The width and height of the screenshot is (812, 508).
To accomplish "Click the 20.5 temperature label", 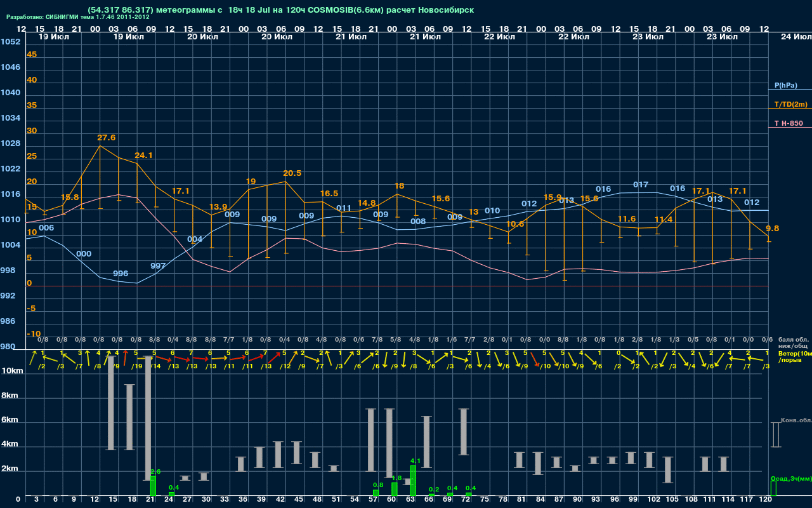I will pyautogui.click(x=292, y=173).
